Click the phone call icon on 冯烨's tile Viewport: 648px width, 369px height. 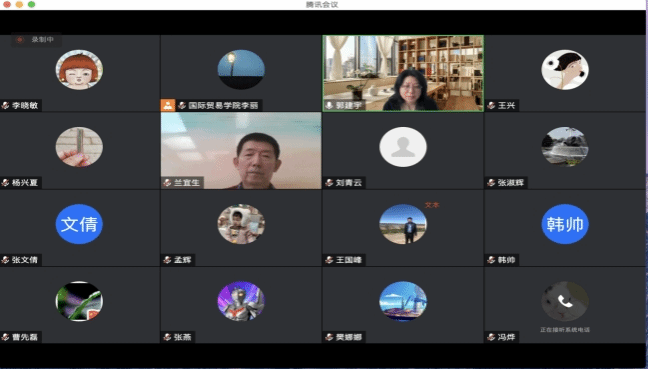point(565,302)
